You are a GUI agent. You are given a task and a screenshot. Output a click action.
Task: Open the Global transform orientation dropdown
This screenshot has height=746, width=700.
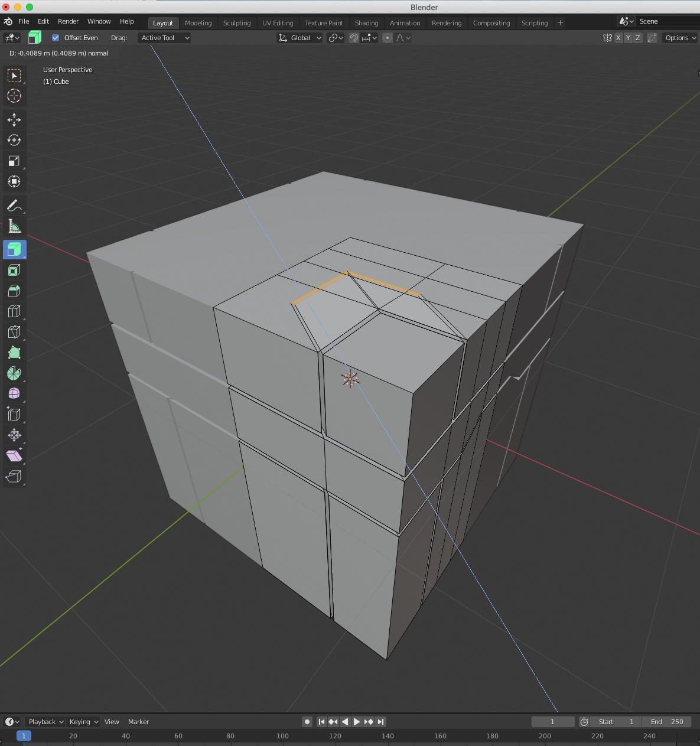pos(299,37)
